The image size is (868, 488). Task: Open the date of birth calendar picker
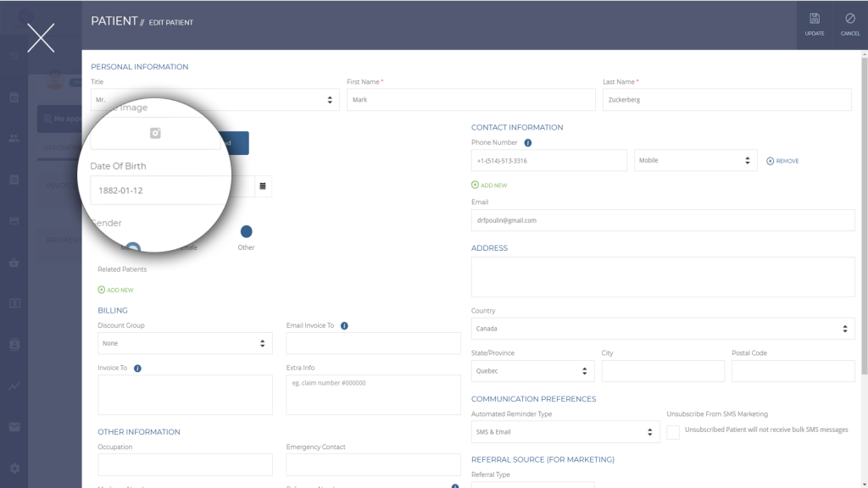(263, 186)
